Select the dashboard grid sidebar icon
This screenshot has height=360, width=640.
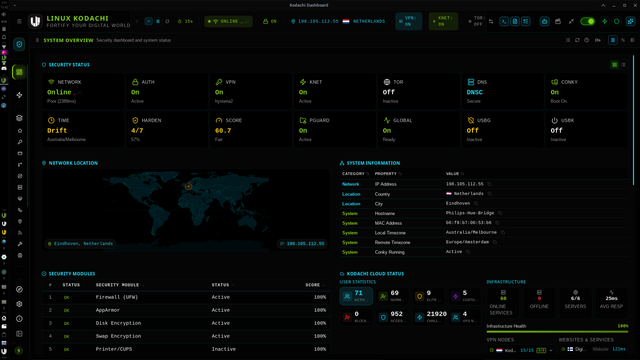click(19, 72)
